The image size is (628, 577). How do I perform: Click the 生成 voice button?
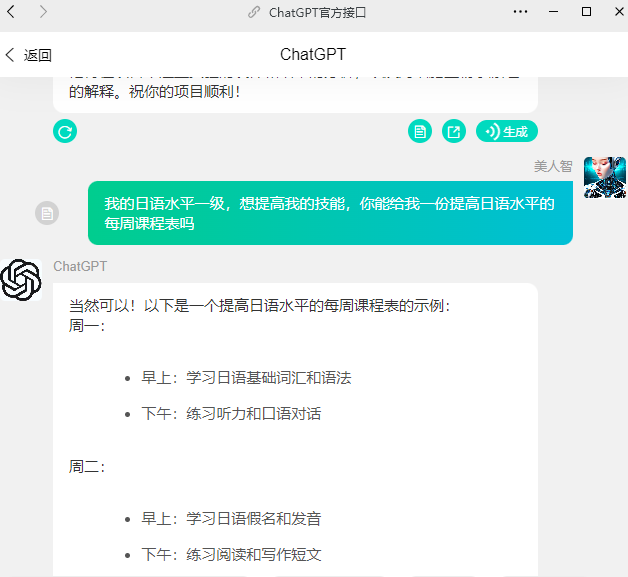[x=507, y=131]
